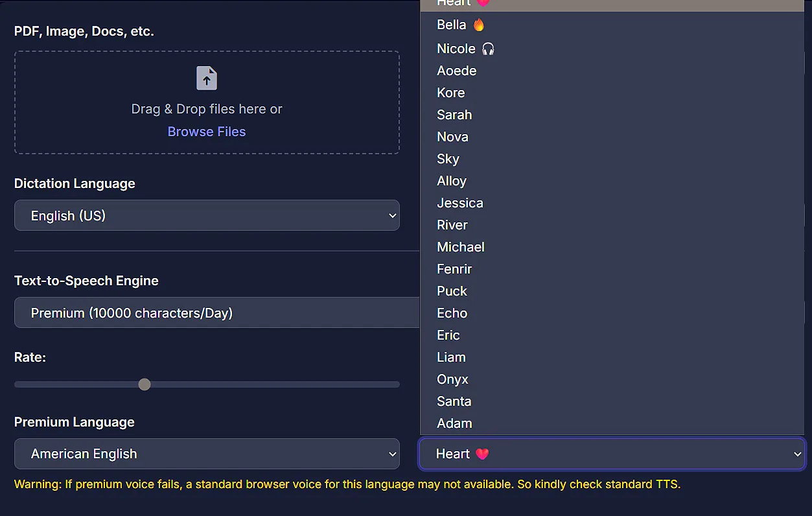The height and width of the screenshot is (516, 812).
Task: Click the Rate slider handle
Action: (144, 384)
